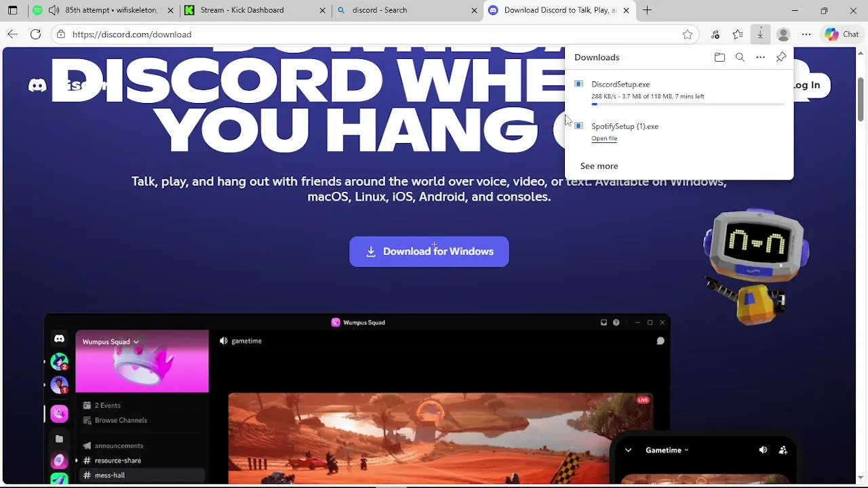Open a new browser tab
Screen dimensions: 868x488
click(x=647, y=10)
